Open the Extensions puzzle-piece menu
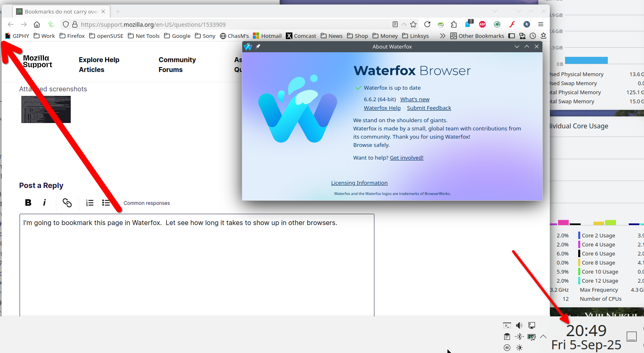 click(x=454, y=24)
